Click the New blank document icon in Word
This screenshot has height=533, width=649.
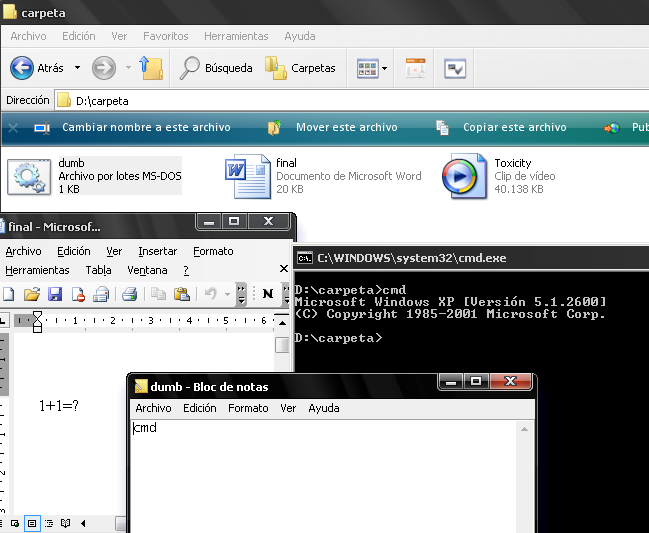click(x=9, y=294)
